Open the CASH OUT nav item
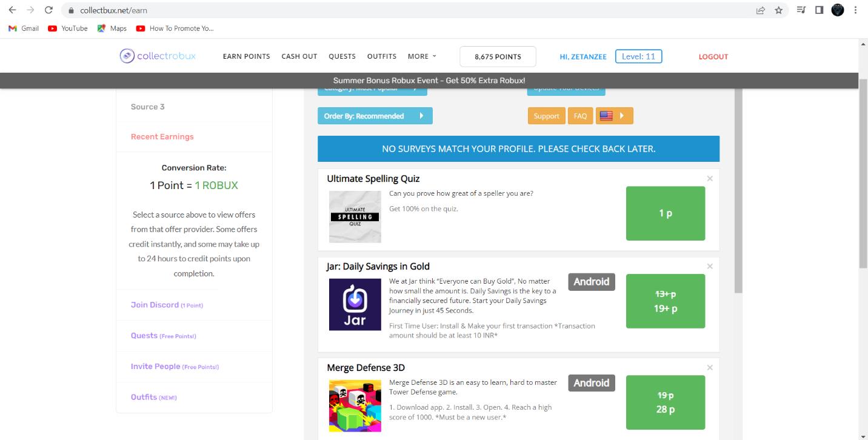This screenshot has height=440, width=868. point(299,56)
